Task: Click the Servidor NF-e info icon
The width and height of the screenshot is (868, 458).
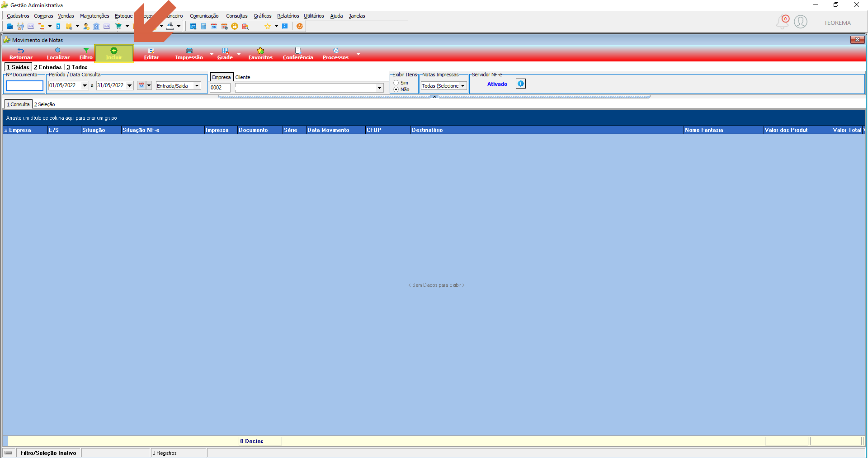Action: (x=521, y=84)
